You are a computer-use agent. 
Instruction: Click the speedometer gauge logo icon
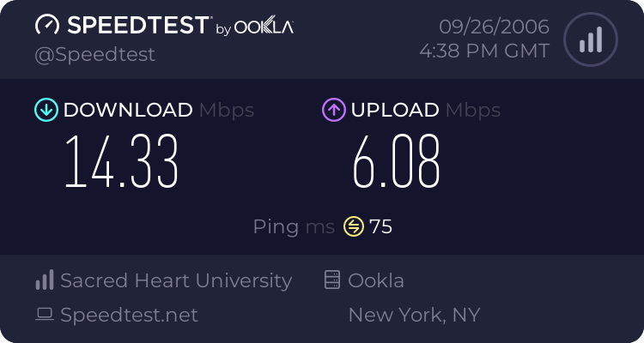(x=47, y=25)
